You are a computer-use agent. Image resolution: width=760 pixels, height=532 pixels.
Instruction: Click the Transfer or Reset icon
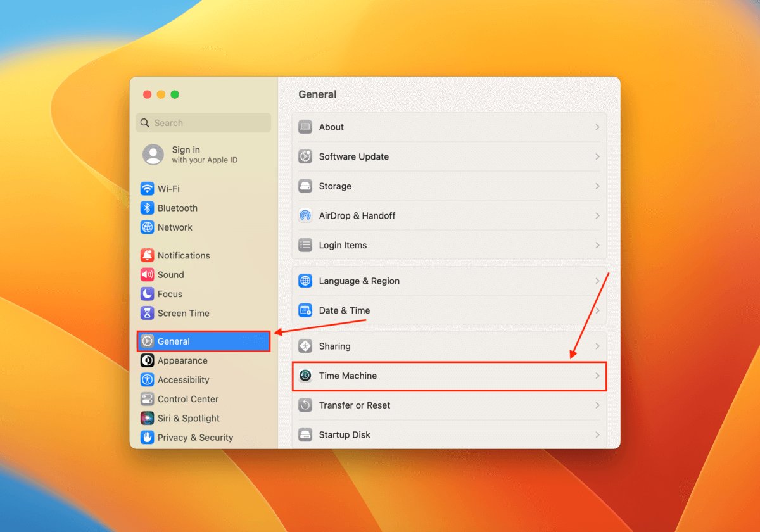pyautogui.click(x=305, y=405)
